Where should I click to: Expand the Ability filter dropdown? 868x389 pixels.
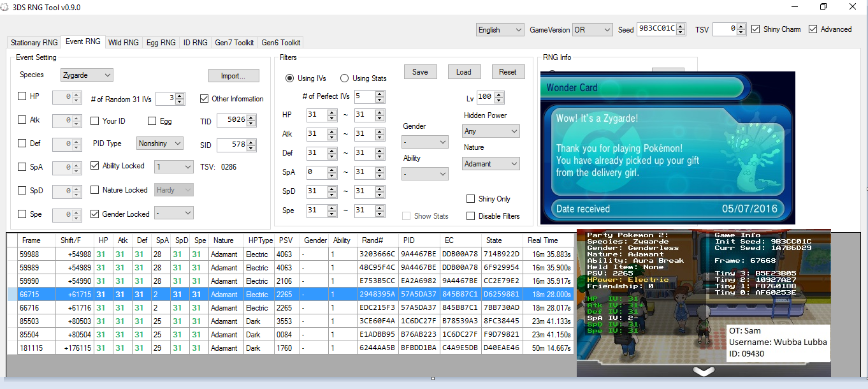[425, 173]
